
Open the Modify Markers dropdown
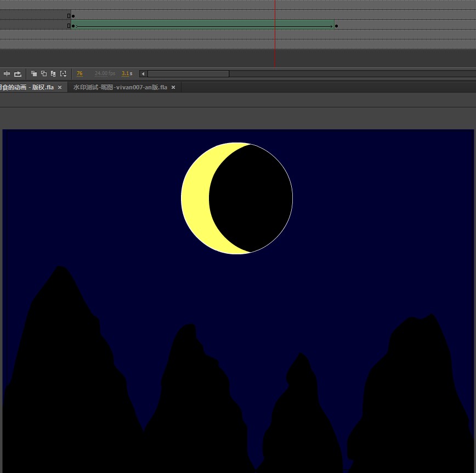tap(63, 73)
